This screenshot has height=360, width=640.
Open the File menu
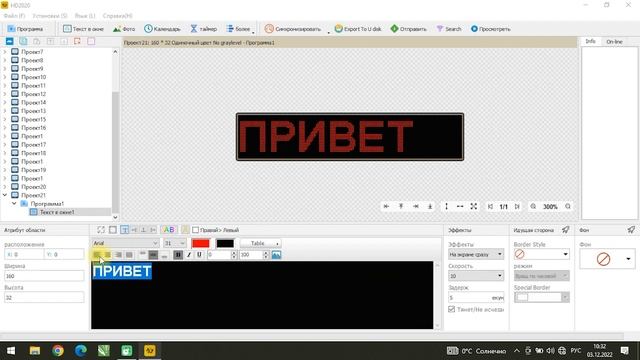click(x=14, y=16)
